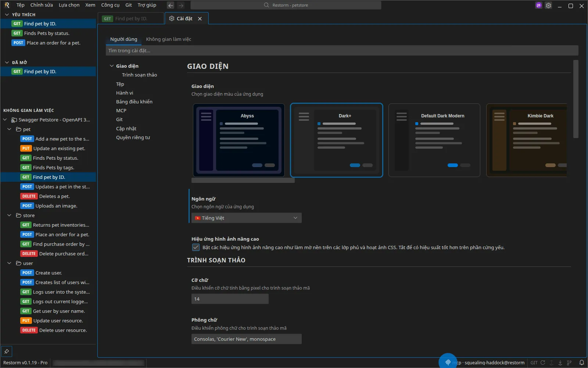Navigate back with the left arrow

coord(171,5)
